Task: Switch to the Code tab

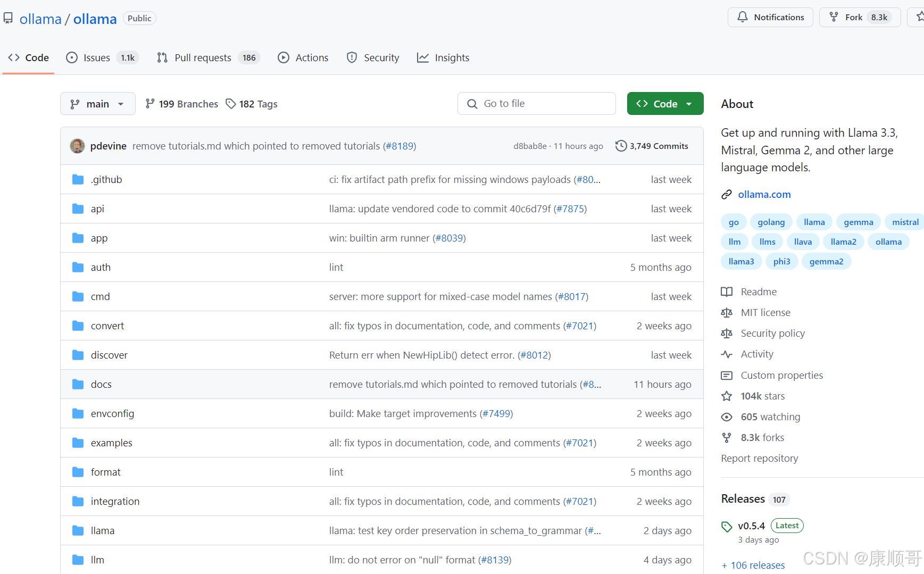Action: click(29, 57)
